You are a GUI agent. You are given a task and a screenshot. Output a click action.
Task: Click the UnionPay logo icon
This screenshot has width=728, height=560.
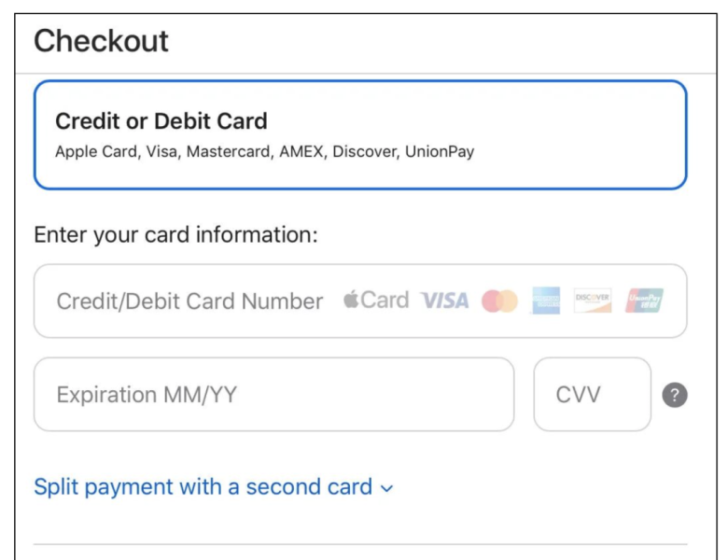click(644, 301)
